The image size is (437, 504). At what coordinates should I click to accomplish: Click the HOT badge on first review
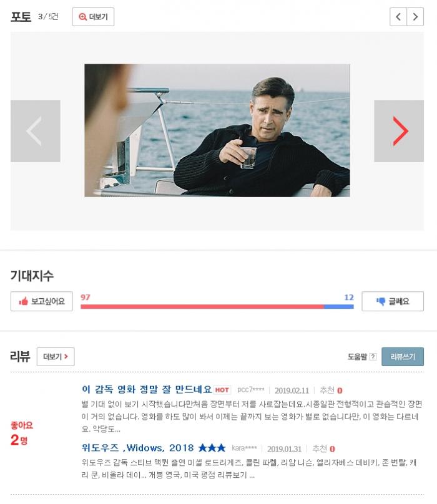tap(222, 390)
